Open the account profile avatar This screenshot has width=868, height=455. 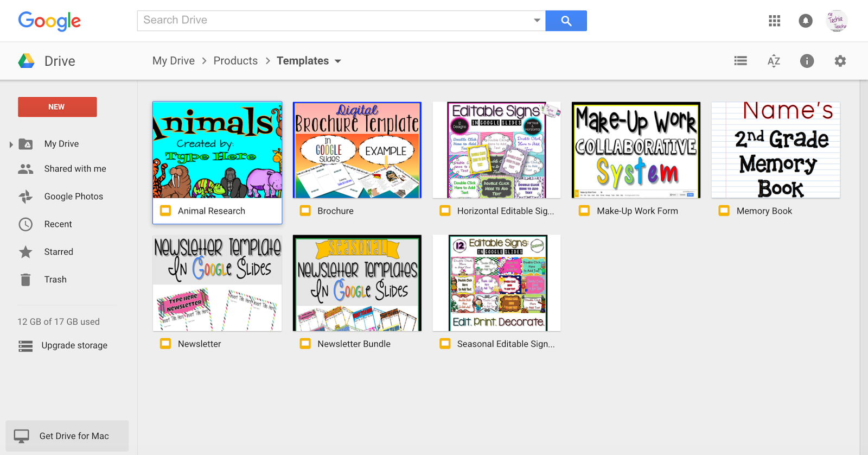click(837, 21)
